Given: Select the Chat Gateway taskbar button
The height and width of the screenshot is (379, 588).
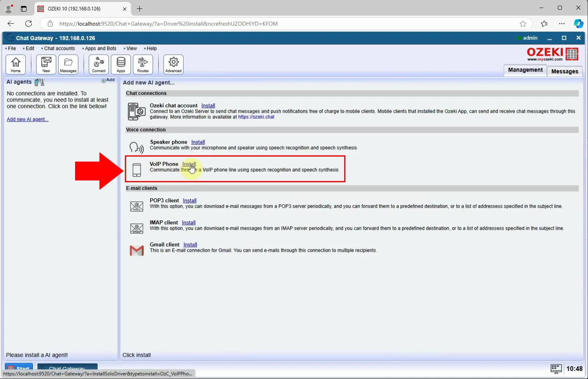Looking at the screenshot, I should click(x=67, y=367).
